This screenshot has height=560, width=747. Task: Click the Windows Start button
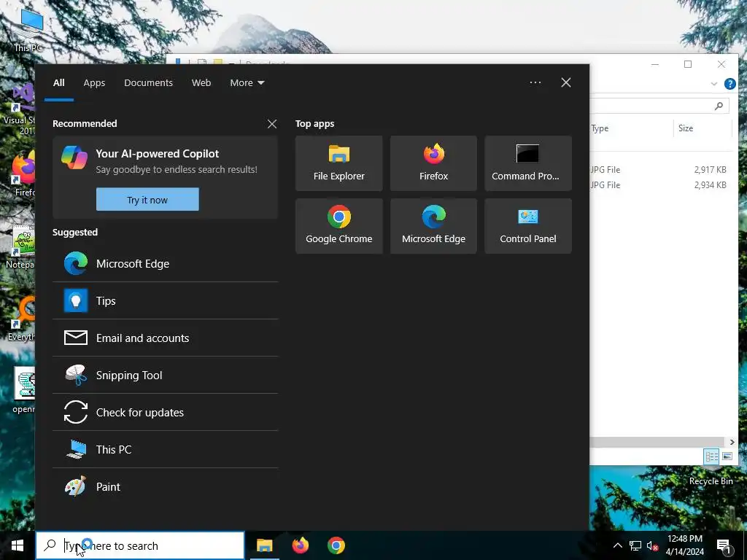click(x=18, y=545)
